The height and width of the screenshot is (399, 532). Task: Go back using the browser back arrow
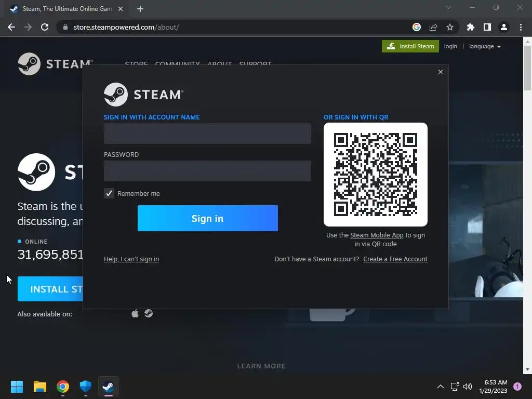(x=11, y=27)
